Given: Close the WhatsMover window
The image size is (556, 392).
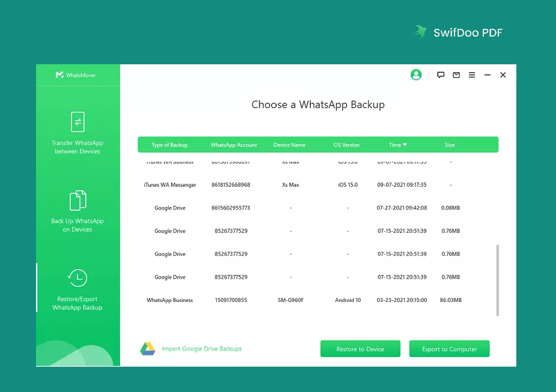Looking at the screenshot, I should tap(503, 75).
